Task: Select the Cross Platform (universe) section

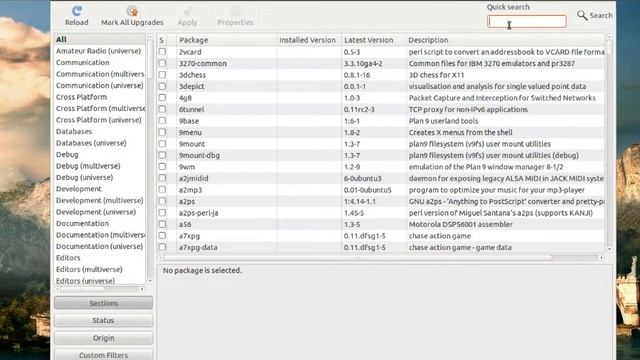Action: (x=99, y=120)
